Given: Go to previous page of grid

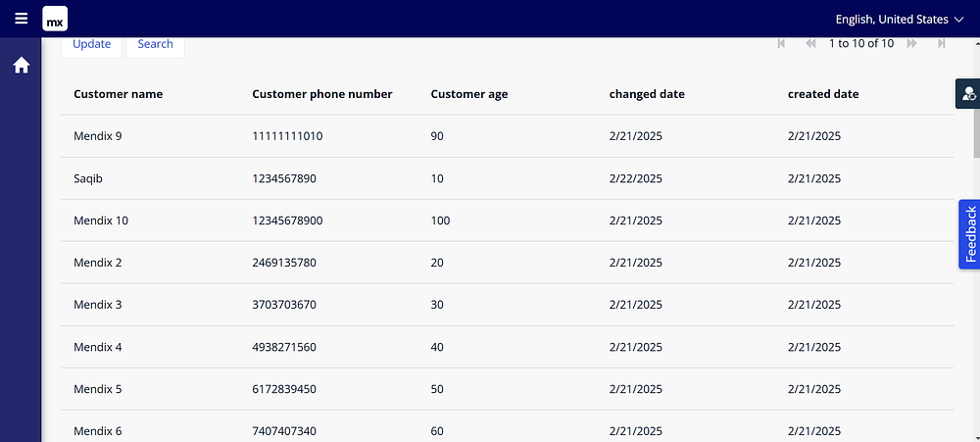Looking at the screenshot, I should [x=810, y=44].
